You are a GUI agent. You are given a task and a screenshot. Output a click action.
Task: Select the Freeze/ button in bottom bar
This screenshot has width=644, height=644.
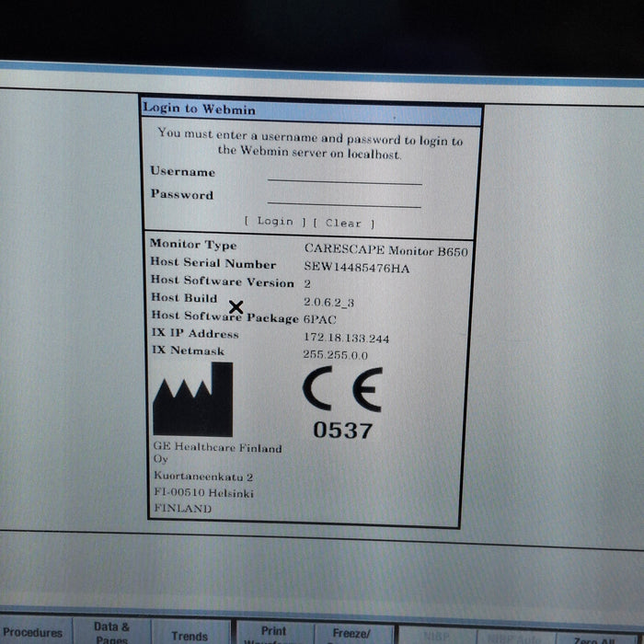(352, 635)
